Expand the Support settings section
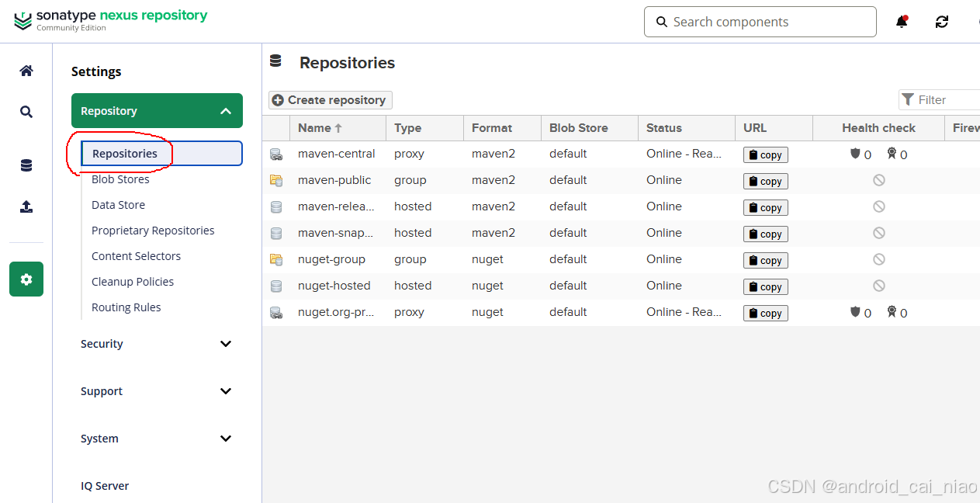Viewport: 980px width, 503px height. 157,391
